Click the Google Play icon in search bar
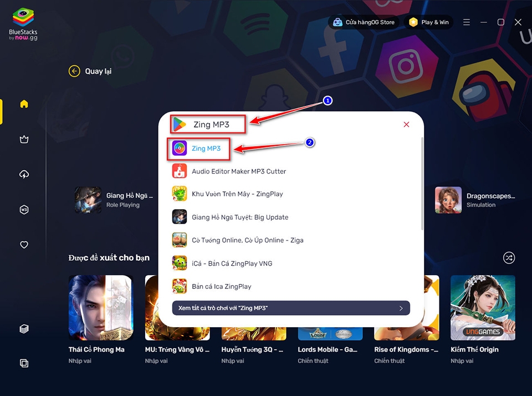 pos(180,124)
